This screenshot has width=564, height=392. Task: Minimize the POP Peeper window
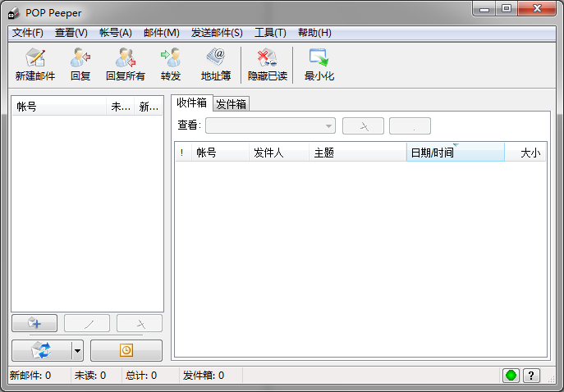pos(484,8)
